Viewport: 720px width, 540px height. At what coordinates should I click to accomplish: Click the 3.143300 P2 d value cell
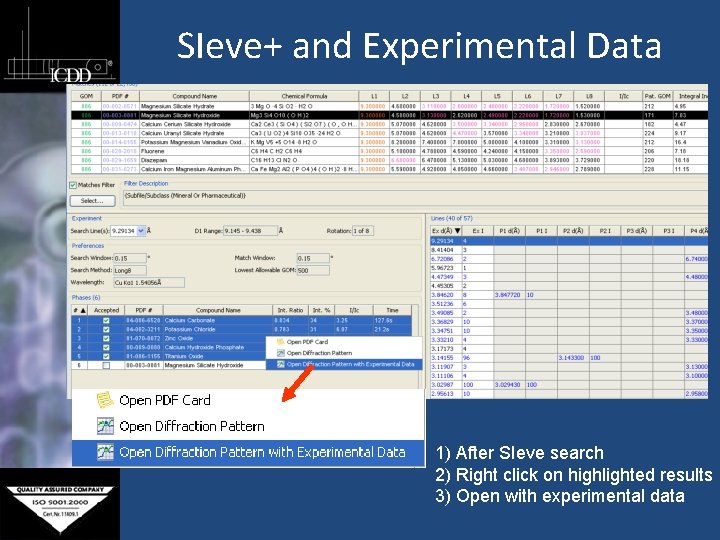[x=573, y=358]
